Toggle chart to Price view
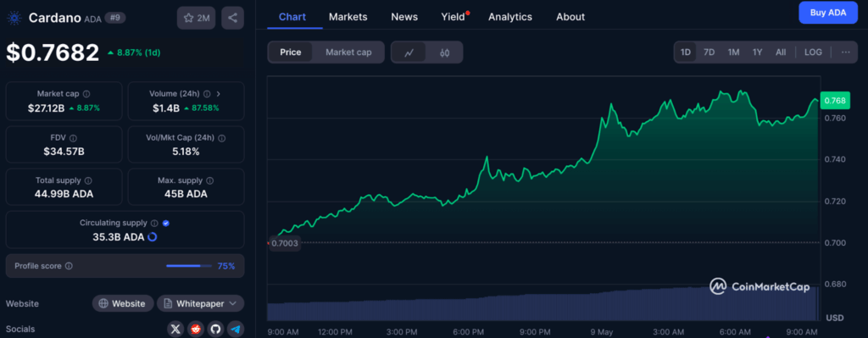 click(291, 53)
